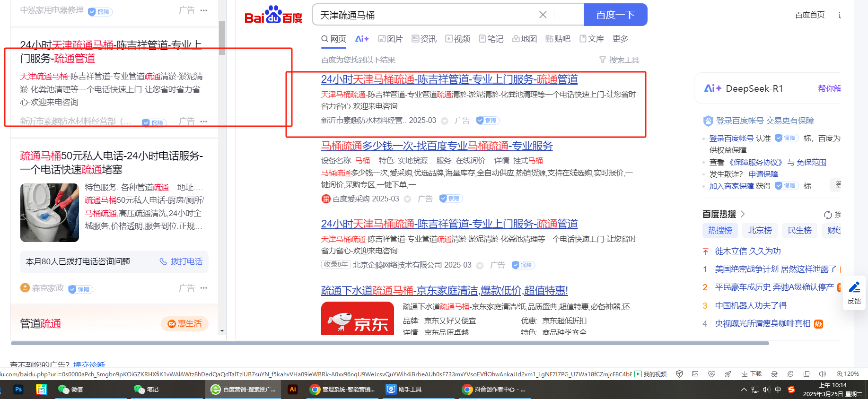Open the Ai+ search tab
The width and height of the screenshot is (868, 399).
click(362, 39)
